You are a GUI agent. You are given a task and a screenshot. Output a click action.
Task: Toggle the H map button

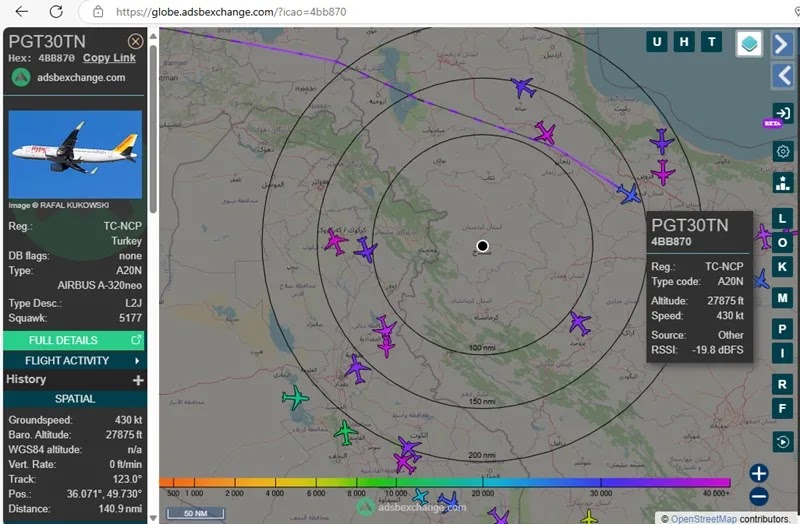tap(684, 42)
